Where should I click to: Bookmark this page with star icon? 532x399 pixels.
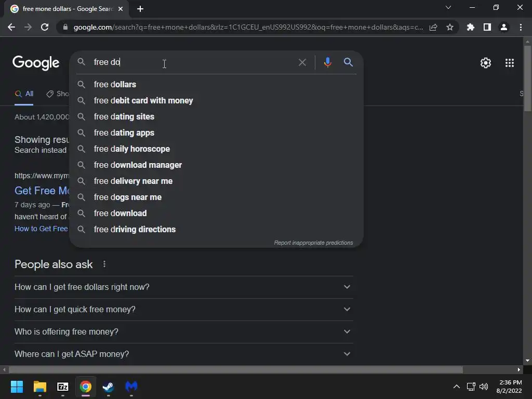[x=450, y=27]
